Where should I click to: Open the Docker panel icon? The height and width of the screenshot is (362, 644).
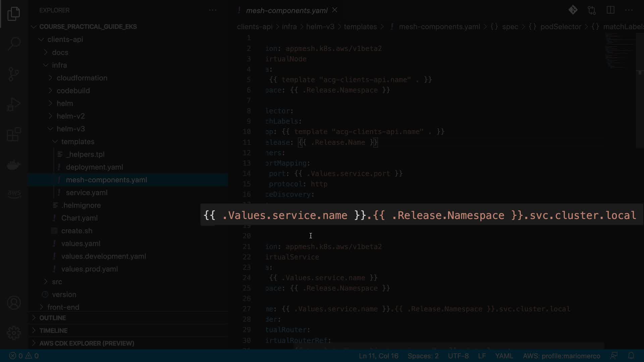[14, 165]
